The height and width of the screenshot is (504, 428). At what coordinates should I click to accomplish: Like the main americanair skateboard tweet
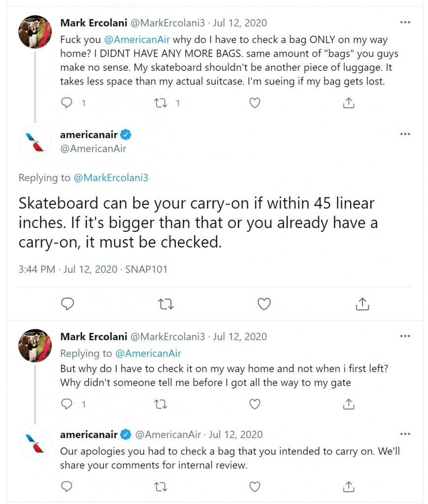(x=264, y=304)
